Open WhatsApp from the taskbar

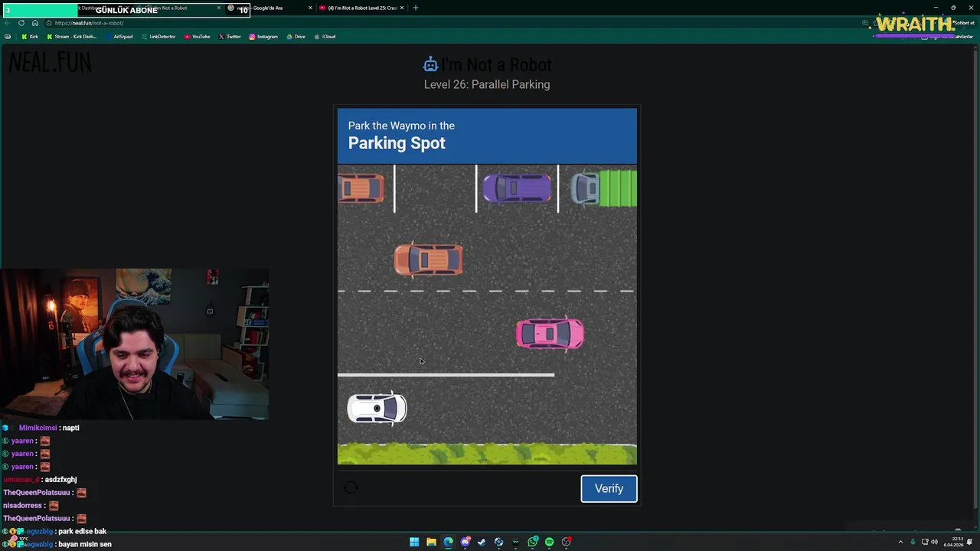click(x=532, y=542)
